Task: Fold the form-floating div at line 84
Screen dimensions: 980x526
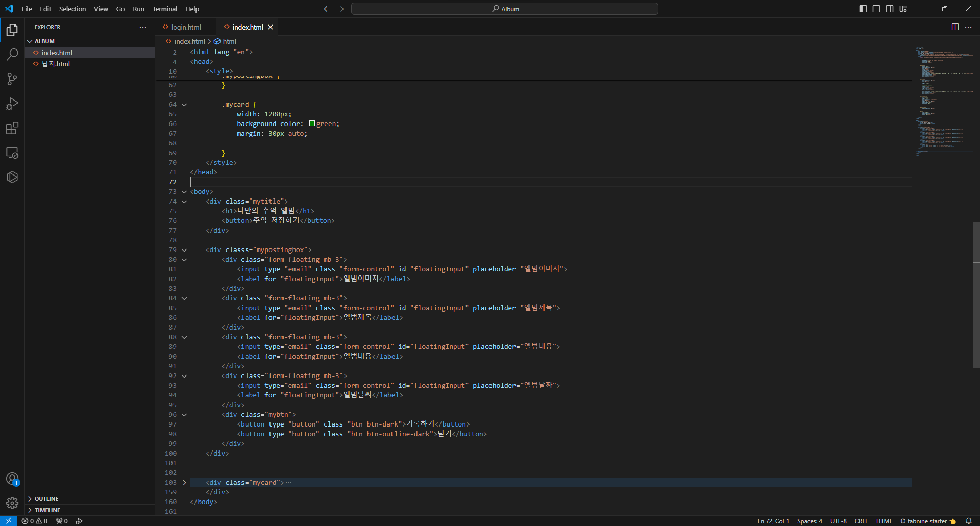Action: 184,298
